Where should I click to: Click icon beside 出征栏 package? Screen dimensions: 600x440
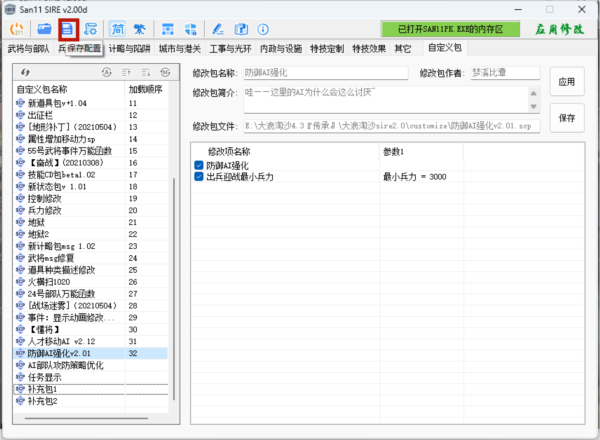[x=20, y=115]
